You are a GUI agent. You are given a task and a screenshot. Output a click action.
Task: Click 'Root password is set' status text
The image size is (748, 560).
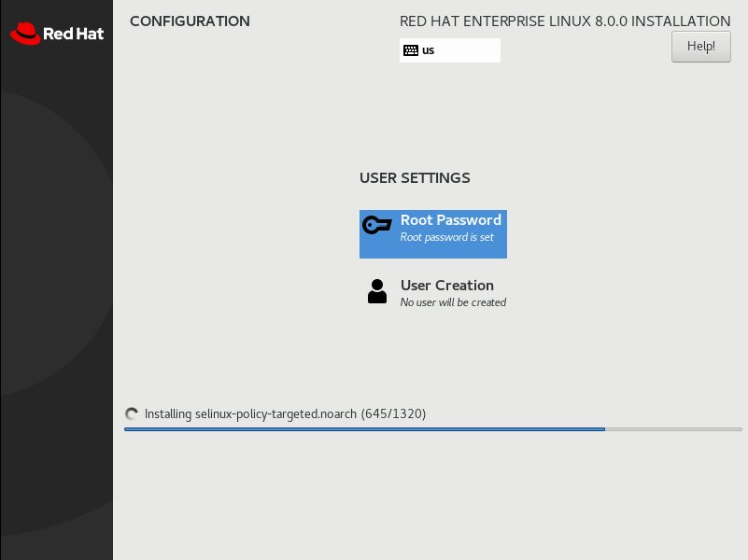click(x=447, y=237)
